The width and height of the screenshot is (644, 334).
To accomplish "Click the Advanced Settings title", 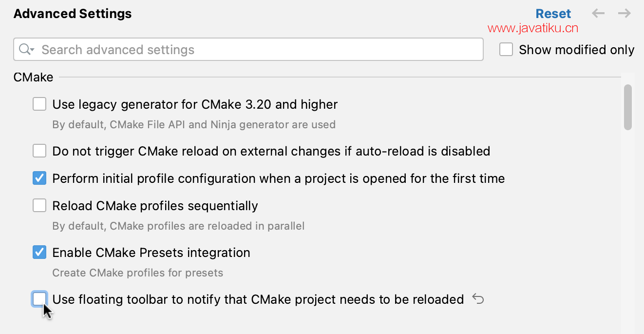I will (73, 14).
